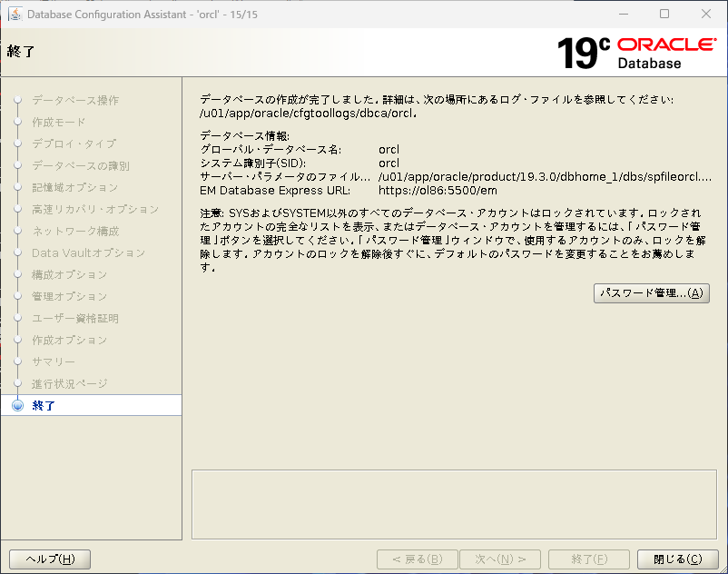This screenshot has height=574, width=728.
Task: Click the Oracle 19c Database logo
Action: [x=636, y=54]
